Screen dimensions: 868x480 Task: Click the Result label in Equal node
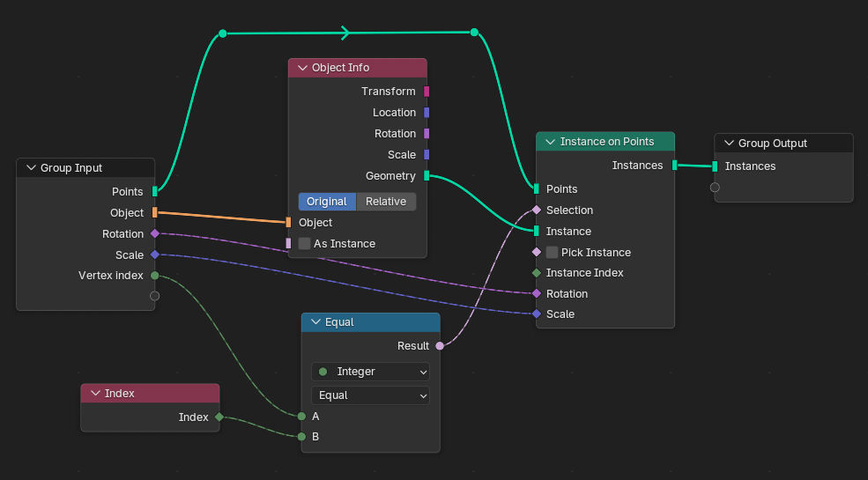413,346
